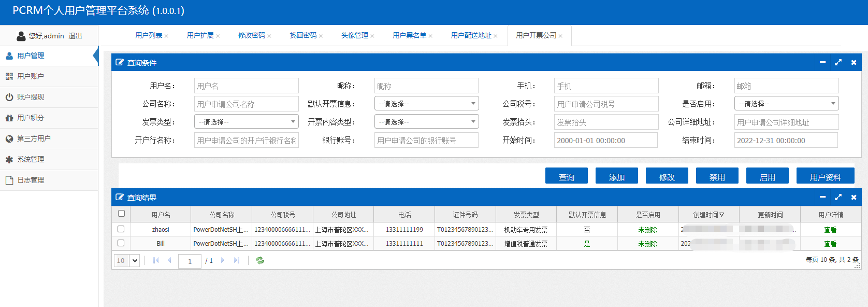Screen dimensions: 868x307
Task: Switch to the 头像管理 tab
Action: pyautogui.click(x=354, y=35)
